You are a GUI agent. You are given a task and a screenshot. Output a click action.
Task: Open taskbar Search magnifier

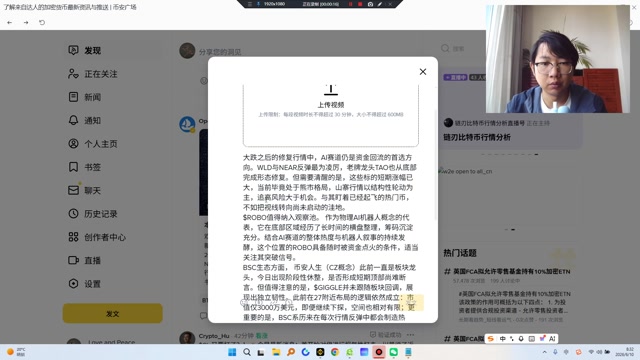pos(247,352)
